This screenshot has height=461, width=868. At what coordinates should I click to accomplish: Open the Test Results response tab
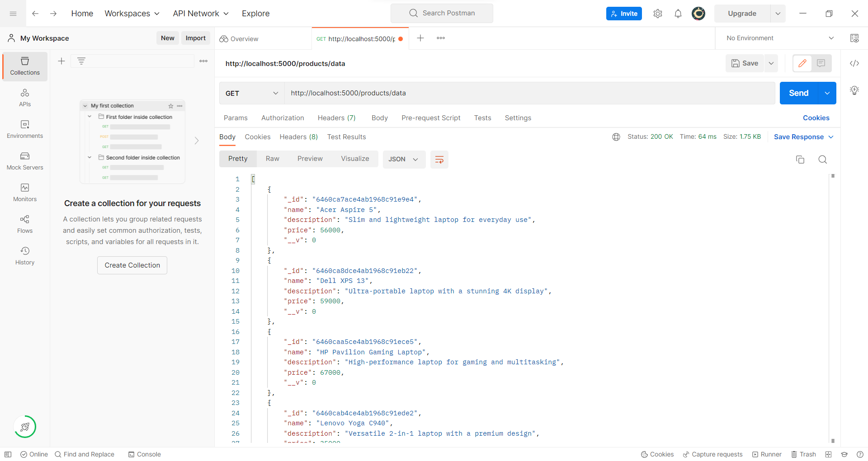tap(346, 136)
